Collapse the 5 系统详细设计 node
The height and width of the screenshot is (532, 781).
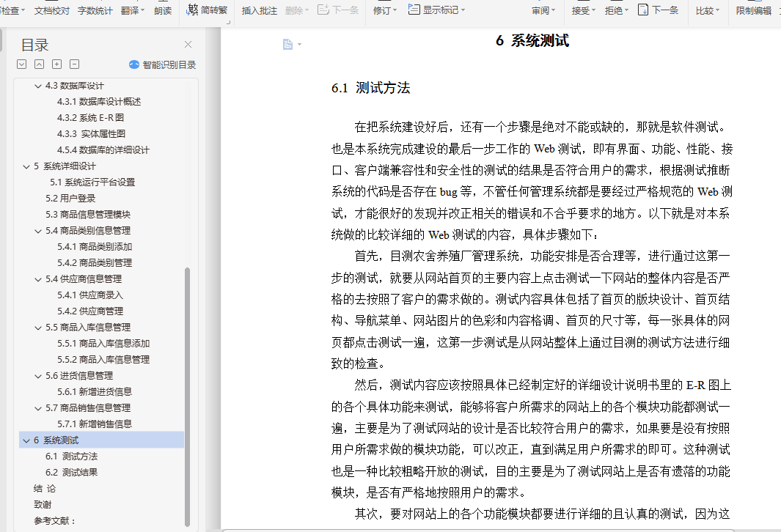click(x=26, y=167)
